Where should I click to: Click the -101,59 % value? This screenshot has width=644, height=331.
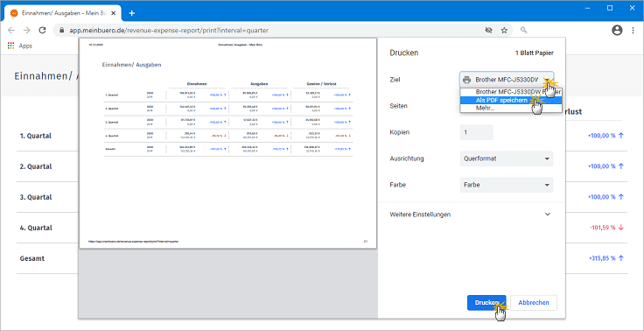coord(603,228)
